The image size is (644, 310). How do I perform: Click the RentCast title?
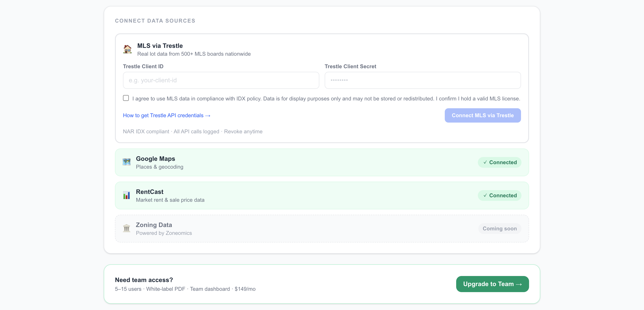(150, 192)
